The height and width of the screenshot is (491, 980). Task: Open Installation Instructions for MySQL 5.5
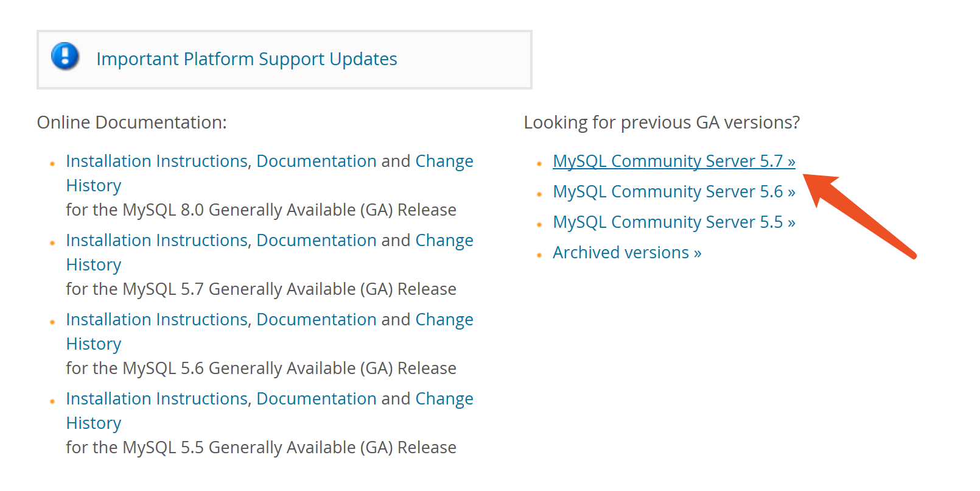[156, 399]
